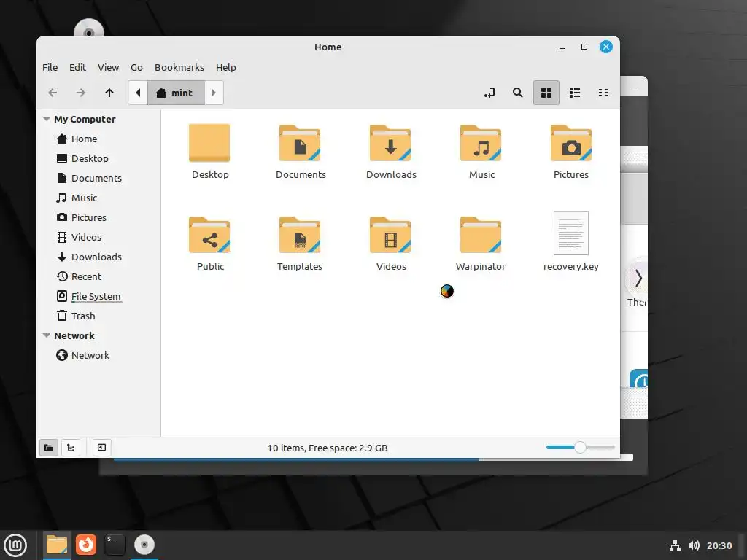
Task: Switch to list view
Action: [x=575, y=93]
